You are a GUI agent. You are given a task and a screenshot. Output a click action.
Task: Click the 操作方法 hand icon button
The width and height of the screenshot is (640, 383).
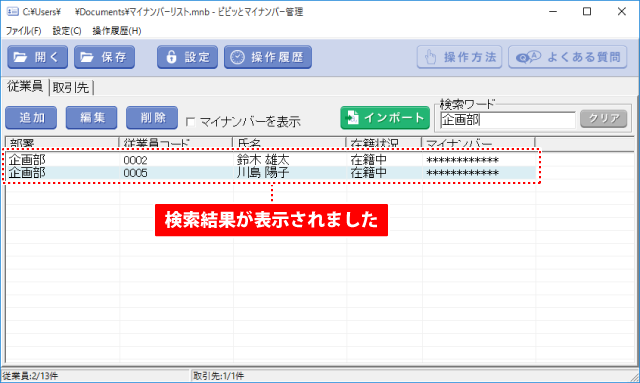click(x=459, y=57)
